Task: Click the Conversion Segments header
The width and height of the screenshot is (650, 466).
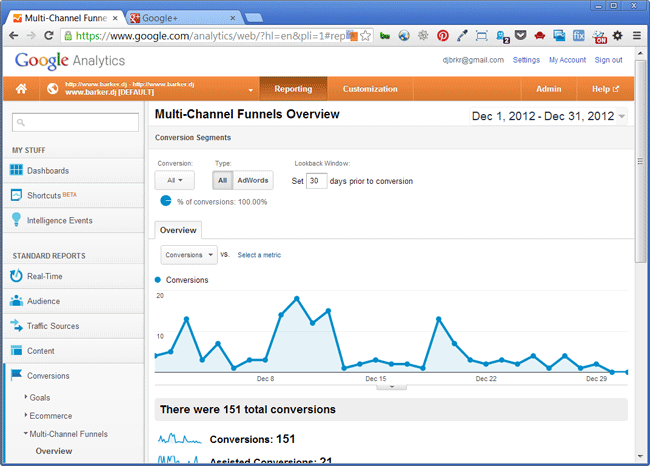Action: pos(193,137)
